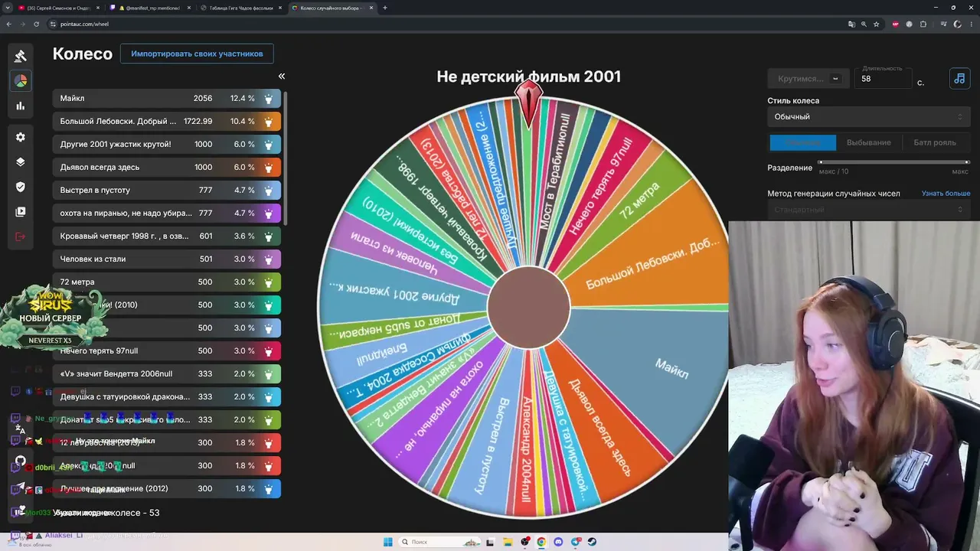Open the Windows Start menu
The image size is (980, 551).
coord(387,542)
